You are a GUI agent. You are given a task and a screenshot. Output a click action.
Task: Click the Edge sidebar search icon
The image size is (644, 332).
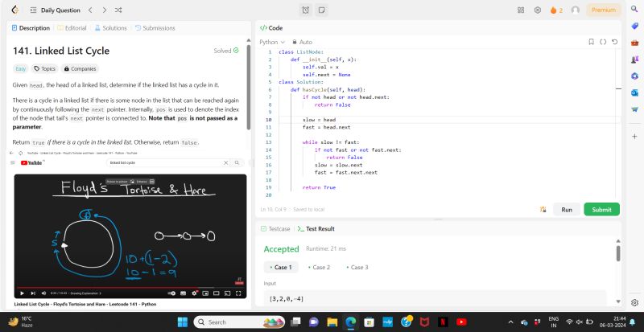634,9
